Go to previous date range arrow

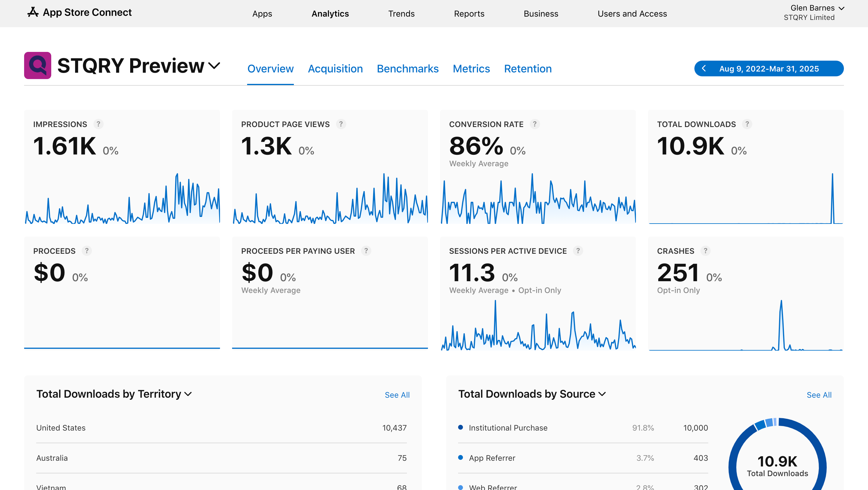pos(704,69)
